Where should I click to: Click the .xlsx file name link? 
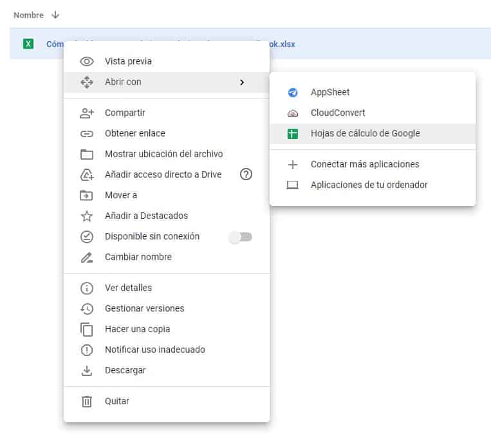pos(282,44)
